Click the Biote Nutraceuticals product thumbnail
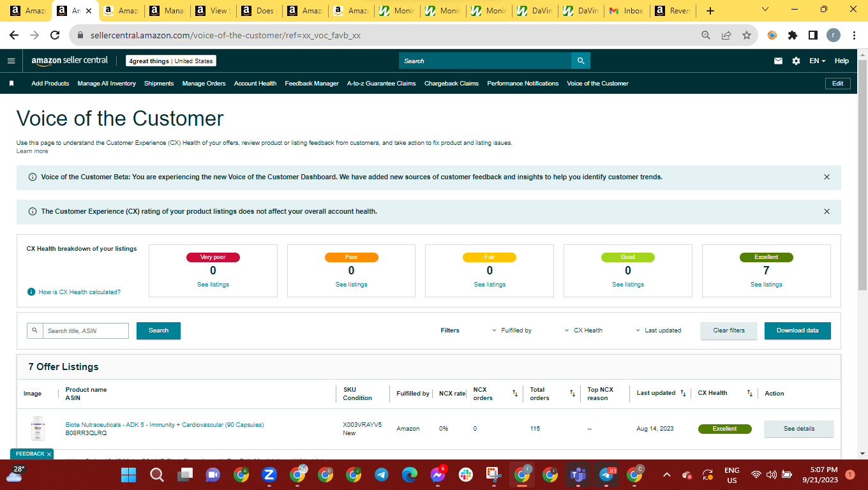 38,429
